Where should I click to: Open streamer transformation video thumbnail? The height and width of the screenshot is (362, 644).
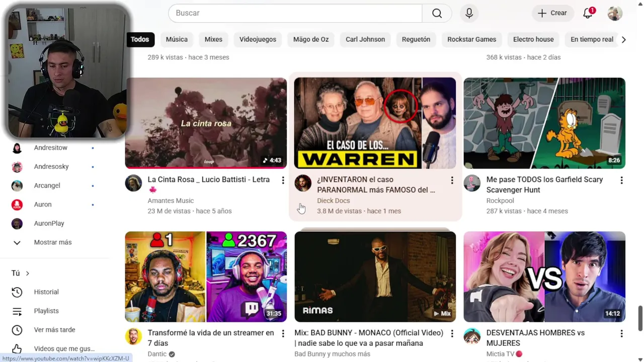tap(206, 277)
